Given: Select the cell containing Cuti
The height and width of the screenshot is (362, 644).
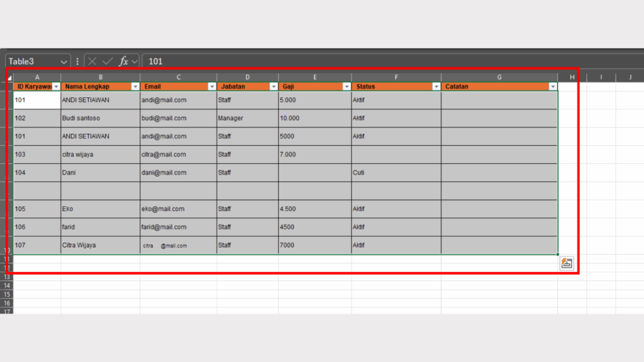Looking at the screenshot, I should pyautogui.click(x=396, y=172).
